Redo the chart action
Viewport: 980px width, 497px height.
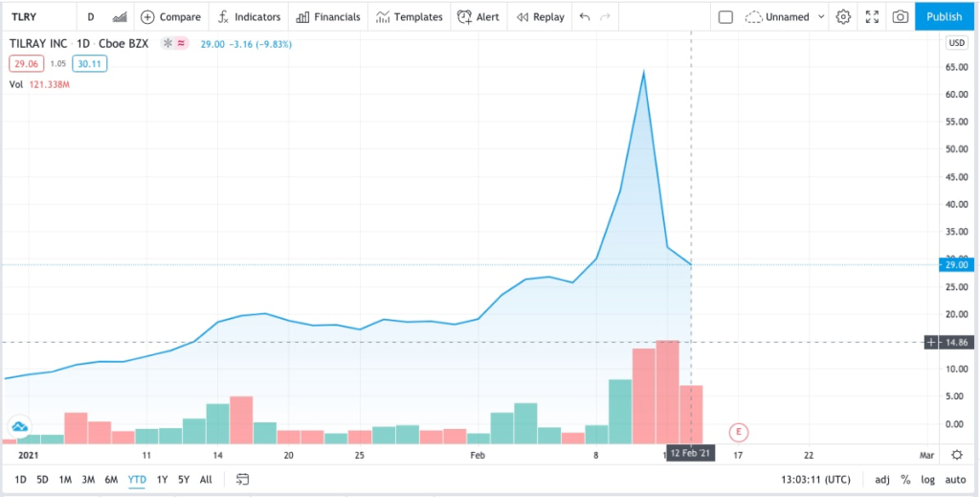point(605,17)
